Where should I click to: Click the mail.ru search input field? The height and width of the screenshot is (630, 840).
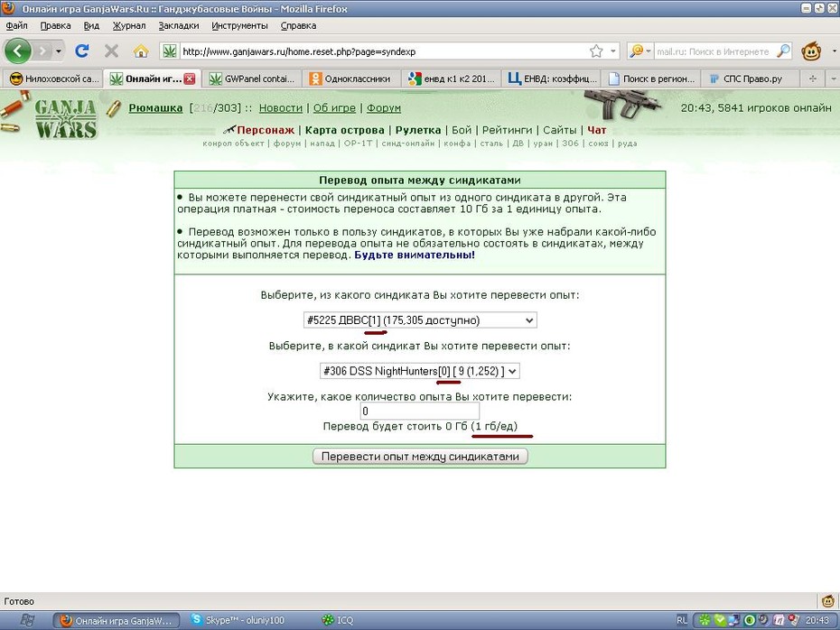click(x=714, y=51)
